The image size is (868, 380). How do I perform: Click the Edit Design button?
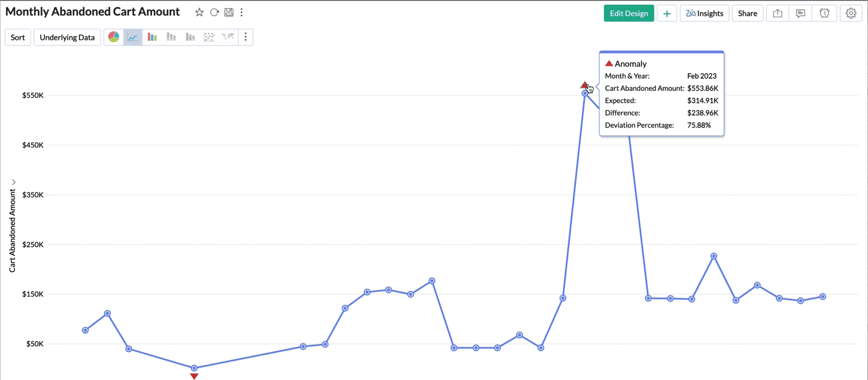point(628,13)
